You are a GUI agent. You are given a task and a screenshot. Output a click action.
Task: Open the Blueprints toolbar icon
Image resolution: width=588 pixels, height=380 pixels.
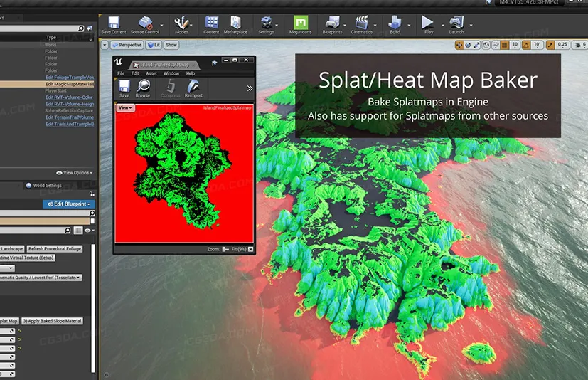(x=332, y=25)
